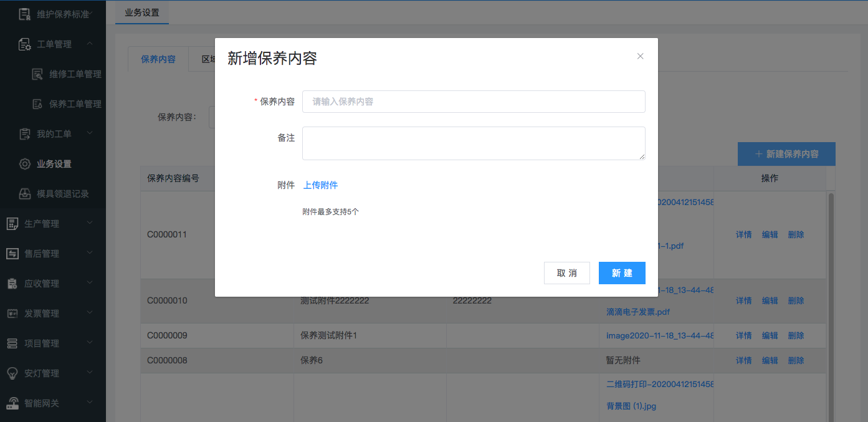
Task: Focus the 保养内容 input field
Action: click(474, 102)
